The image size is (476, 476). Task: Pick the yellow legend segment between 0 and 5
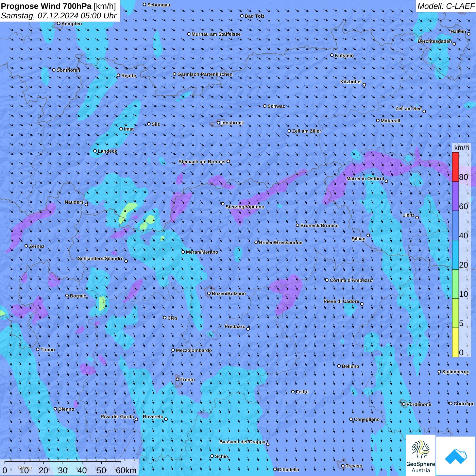point(455,343)
